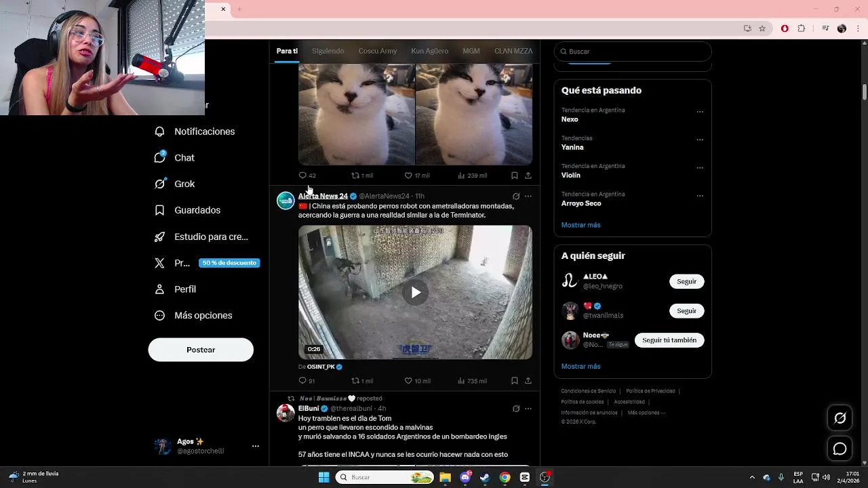The height and width of the screenshot is (488, 868).
Task: Ask Grok about the ElBuni post
Action: point(516,409)
